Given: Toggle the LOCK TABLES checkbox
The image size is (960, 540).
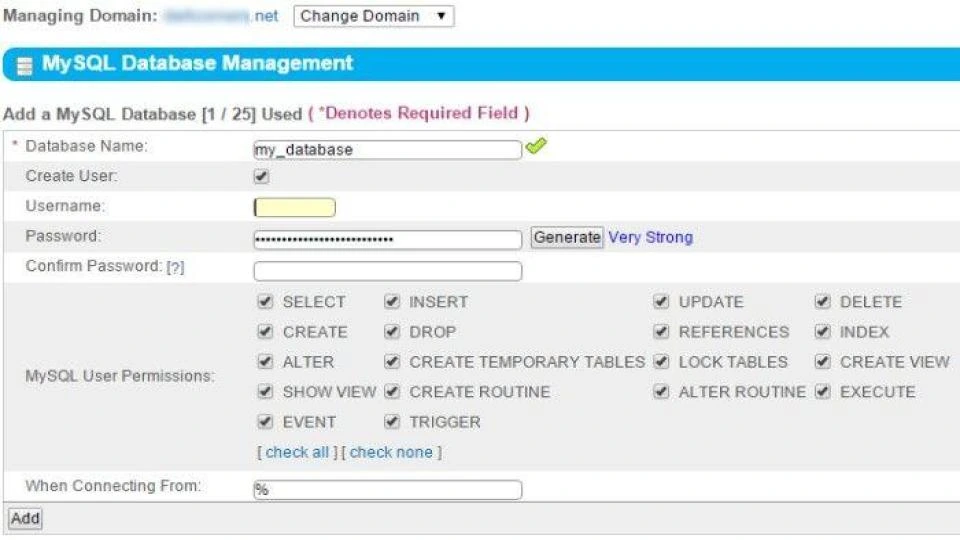Looking at the screenshot, I should pos(661,362).
